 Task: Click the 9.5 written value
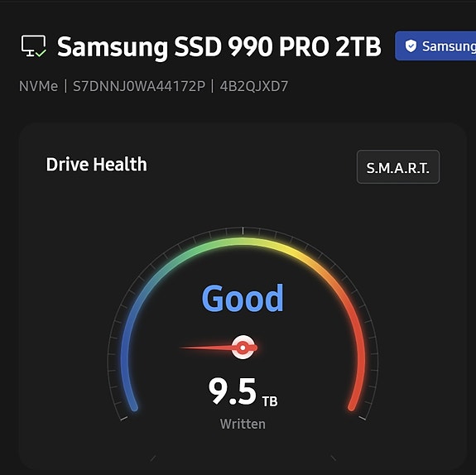[x=233, y=391]
